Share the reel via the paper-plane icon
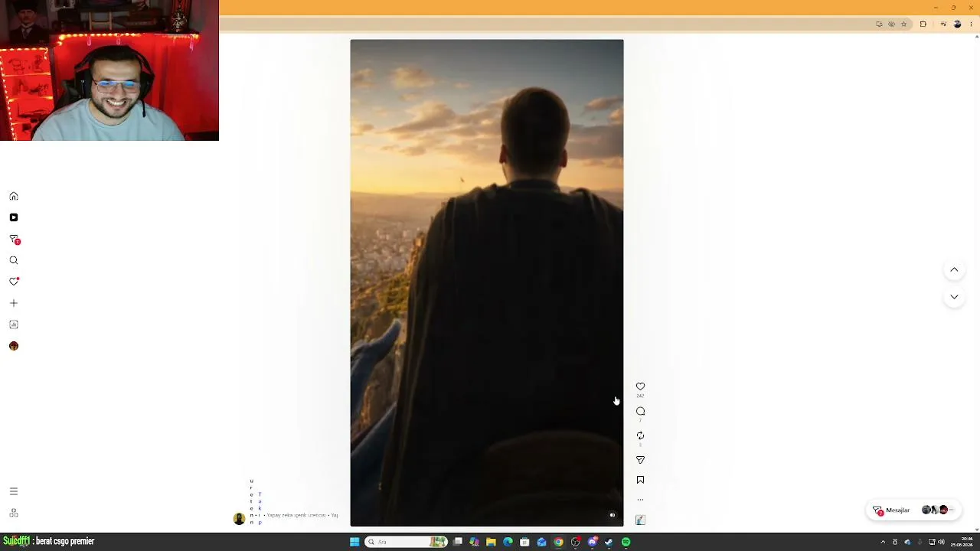 pos(640,460)
